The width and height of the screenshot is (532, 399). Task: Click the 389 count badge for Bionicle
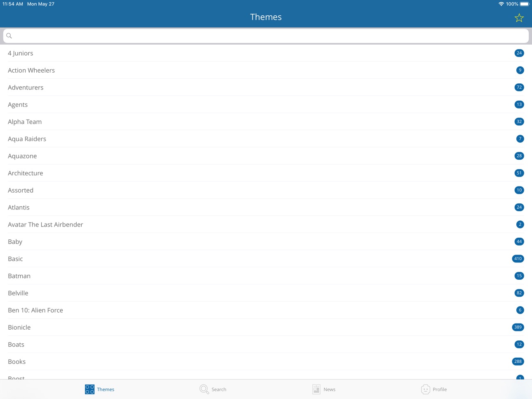(x=518, y=327)
